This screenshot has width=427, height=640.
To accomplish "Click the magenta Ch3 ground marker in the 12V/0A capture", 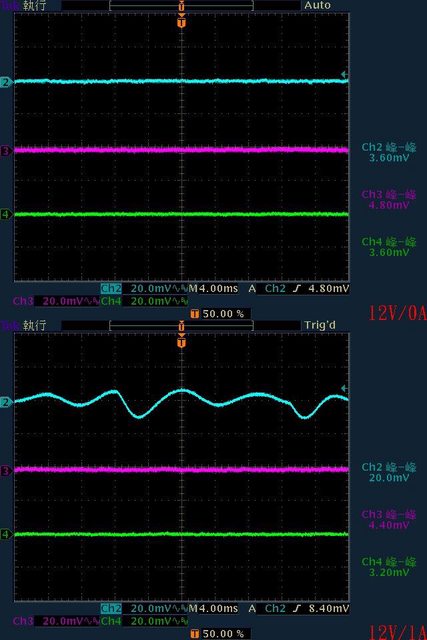I will point(6,151).
